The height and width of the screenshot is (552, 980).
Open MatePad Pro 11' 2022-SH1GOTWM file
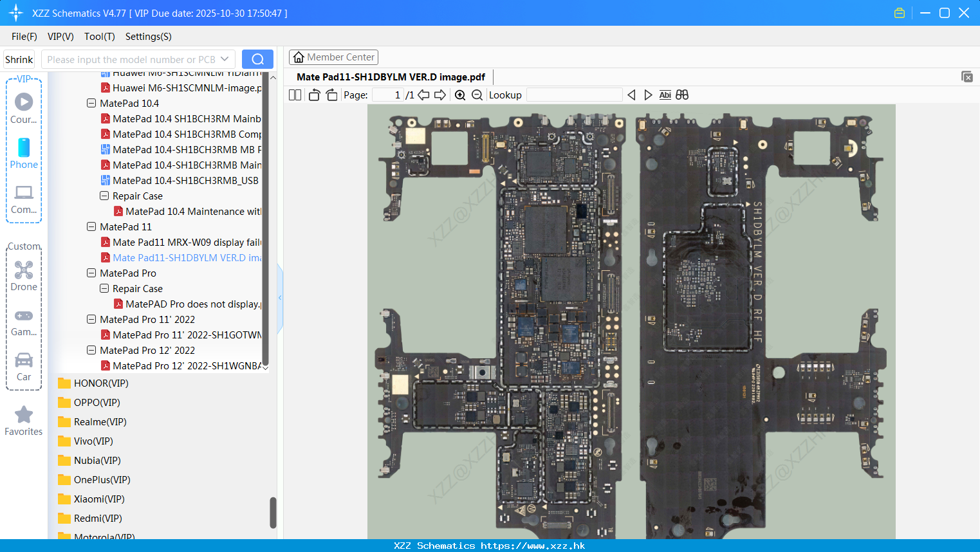(x=181, y=335)
